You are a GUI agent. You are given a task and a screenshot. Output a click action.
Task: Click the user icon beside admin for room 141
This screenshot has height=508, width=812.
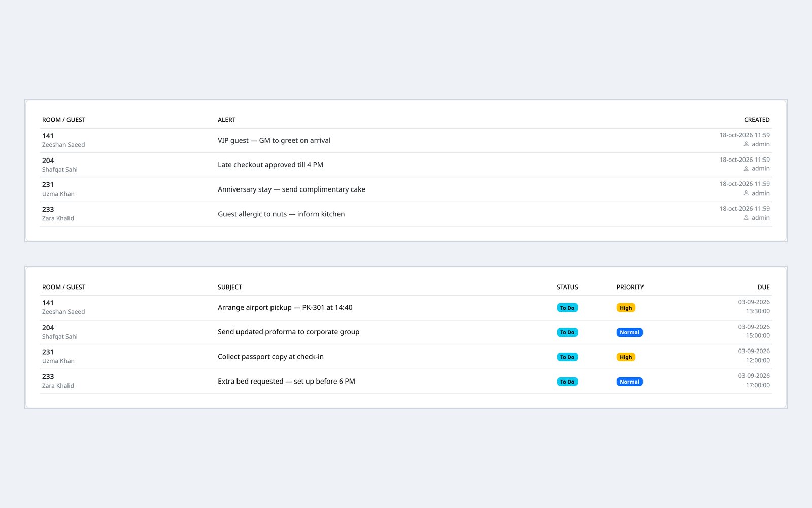pyautogui.click(x=746, y=144)
